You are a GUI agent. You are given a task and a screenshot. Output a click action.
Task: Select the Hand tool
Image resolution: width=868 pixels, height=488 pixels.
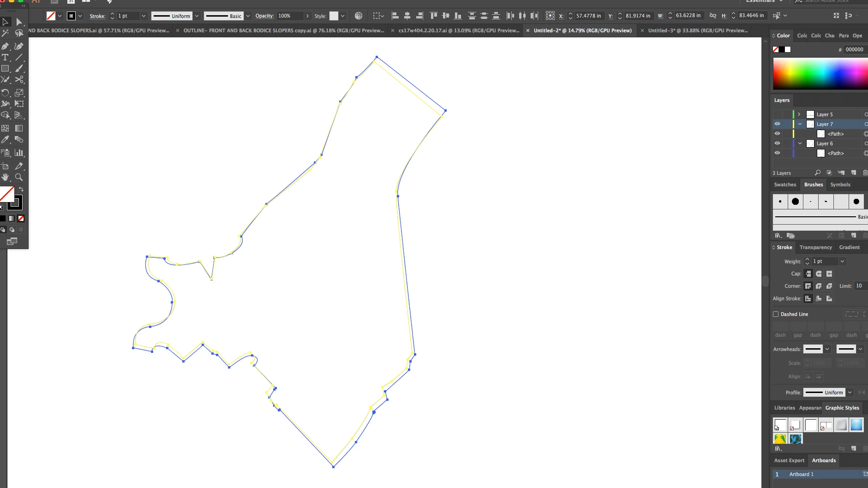(6, 177)
